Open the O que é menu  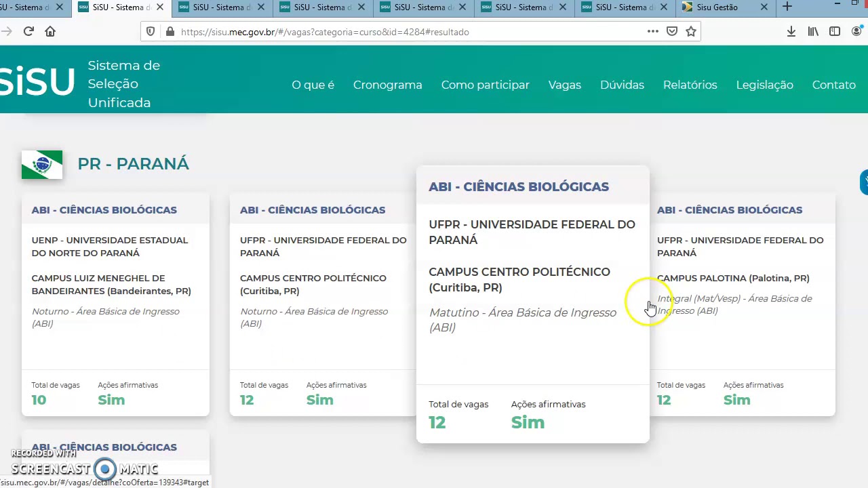point(313,85)
